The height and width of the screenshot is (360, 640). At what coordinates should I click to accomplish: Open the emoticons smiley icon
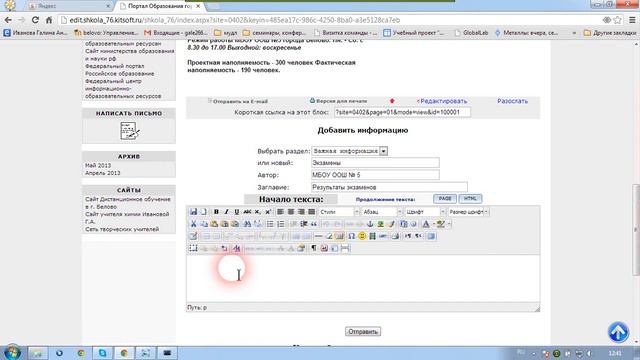362,236
